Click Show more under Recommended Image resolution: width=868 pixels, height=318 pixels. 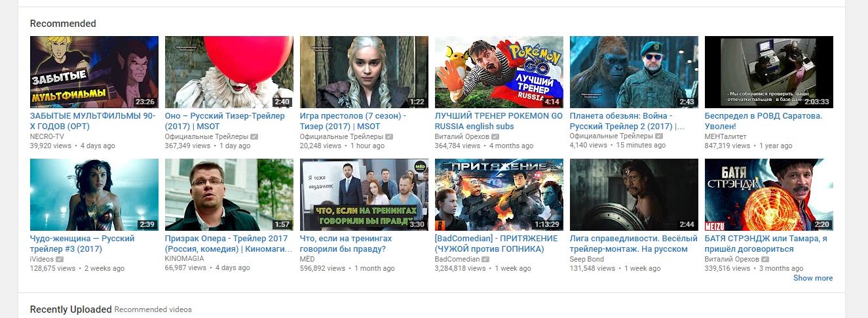click(x=813, y=278)
